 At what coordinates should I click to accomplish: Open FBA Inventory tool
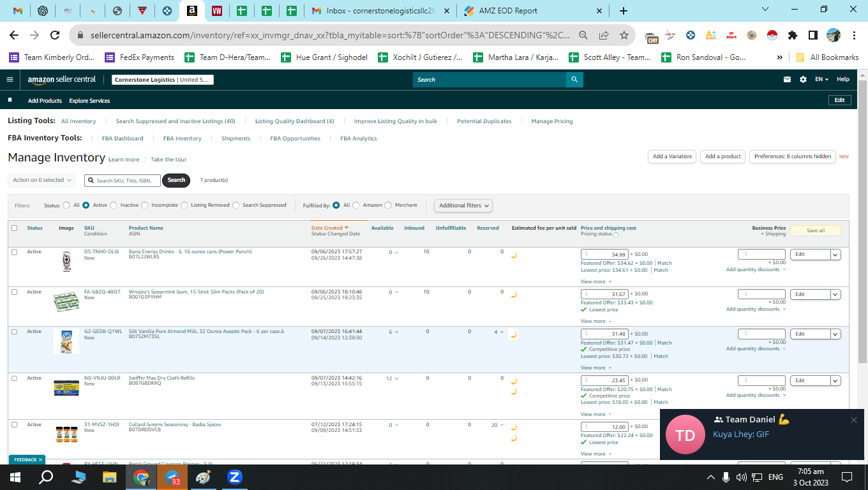[183, 138]
